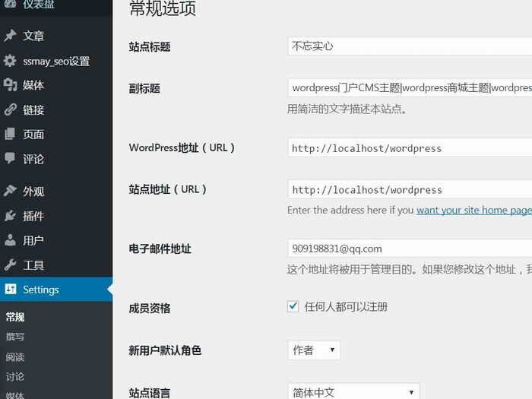Open the 阅读 settings submenu item
The width and height of the screenshot is (532, 399).
coord(15,356)
